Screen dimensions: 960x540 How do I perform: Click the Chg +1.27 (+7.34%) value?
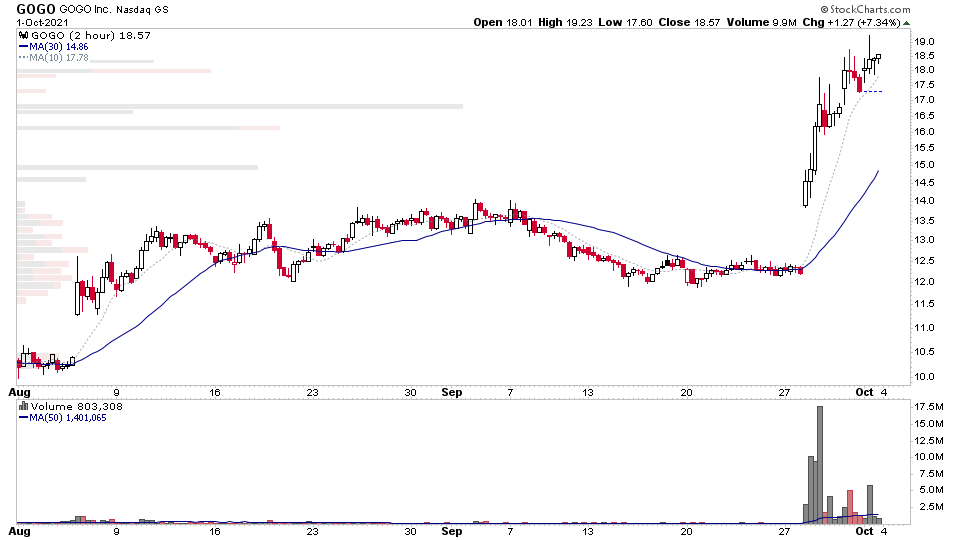click(851, 22)
